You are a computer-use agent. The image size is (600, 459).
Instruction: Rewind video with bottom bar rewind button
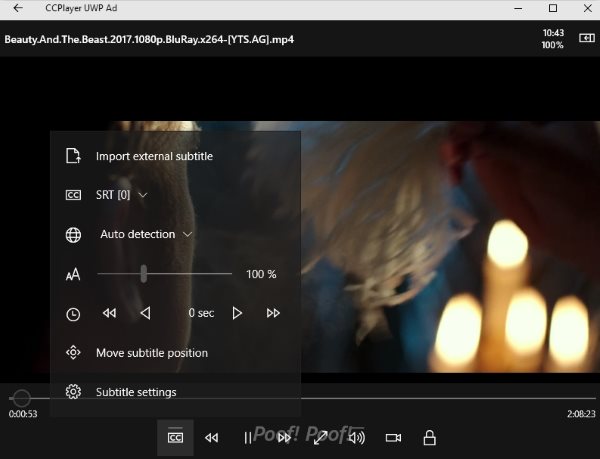pos(212,438)
